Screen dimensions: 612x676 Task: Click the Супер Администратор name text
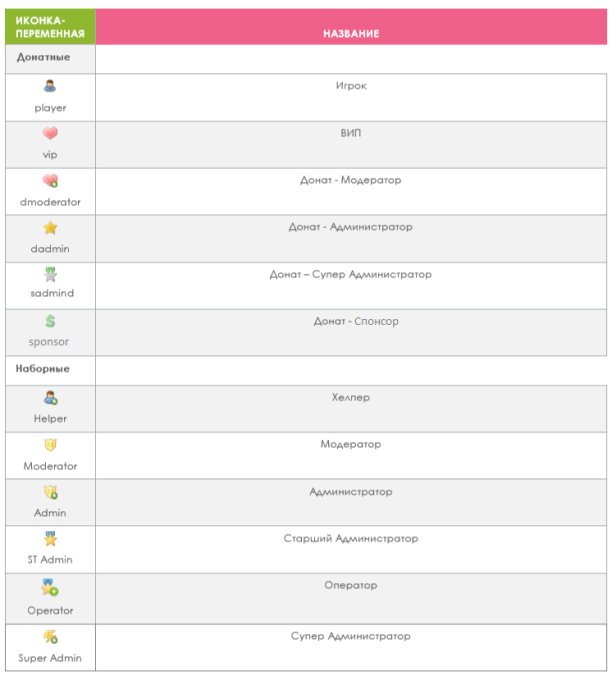(x=351, y=636)
